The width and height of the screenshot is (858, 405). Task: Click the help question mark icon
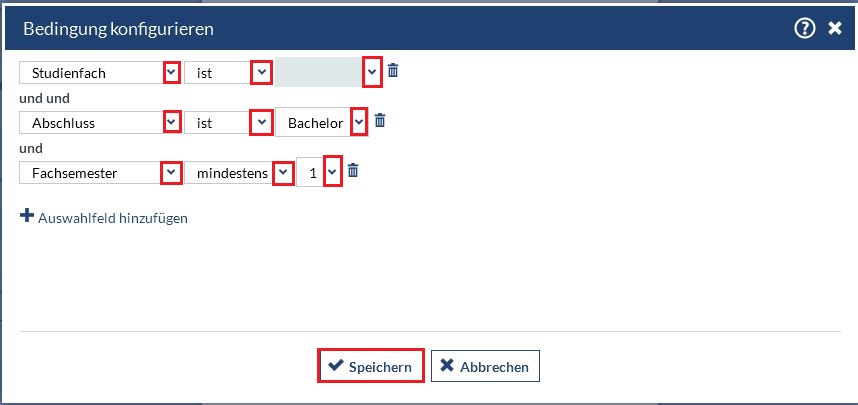pos(805,29)
